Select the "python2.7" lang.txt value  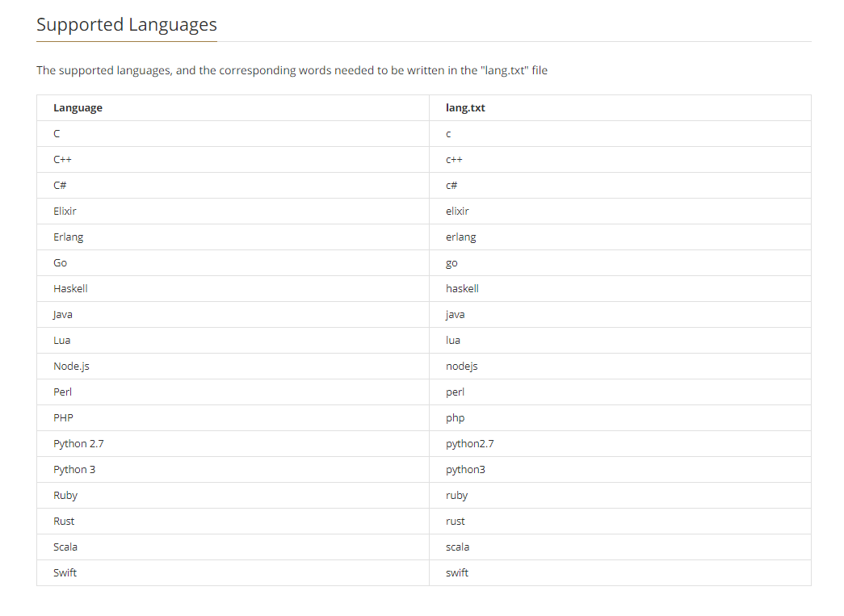point(469,444)
